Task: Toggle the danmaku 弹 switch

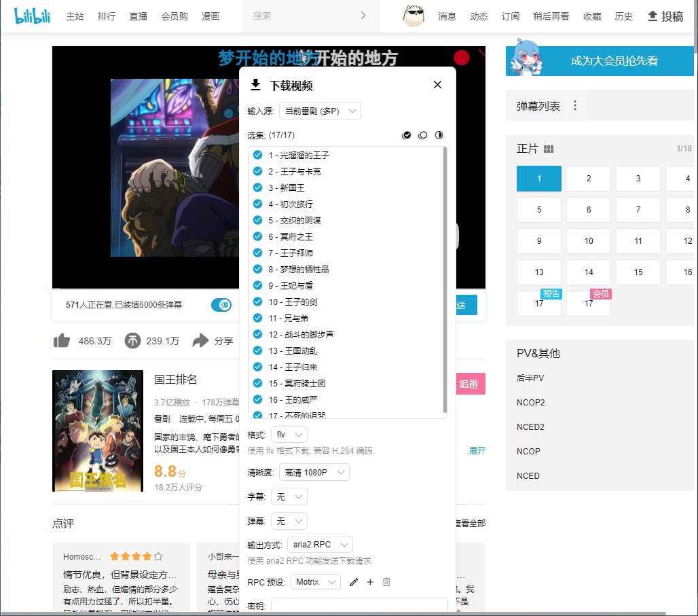Action: pyautogui.click(x=221, y=305)
